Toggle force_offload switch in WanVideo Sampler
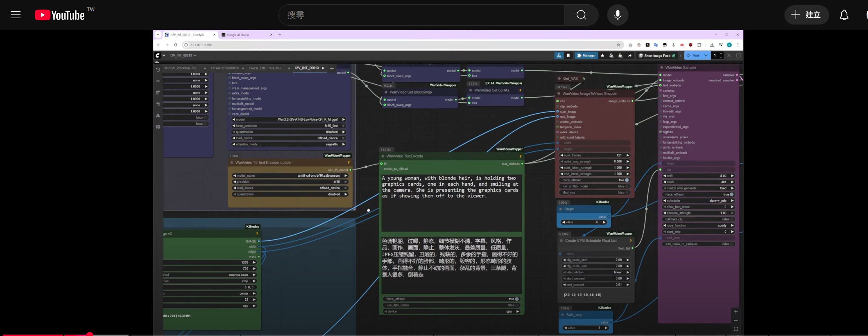868x336 pixels. (731, 194)
